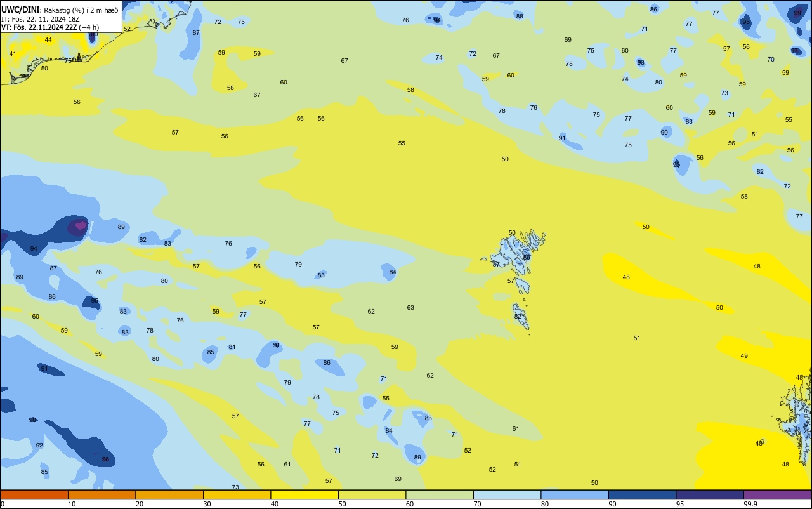The height and width of the screenshot is (509, 812).
Task: Pick the light green 60–70 legend swatch
Action: coord(440,494)
